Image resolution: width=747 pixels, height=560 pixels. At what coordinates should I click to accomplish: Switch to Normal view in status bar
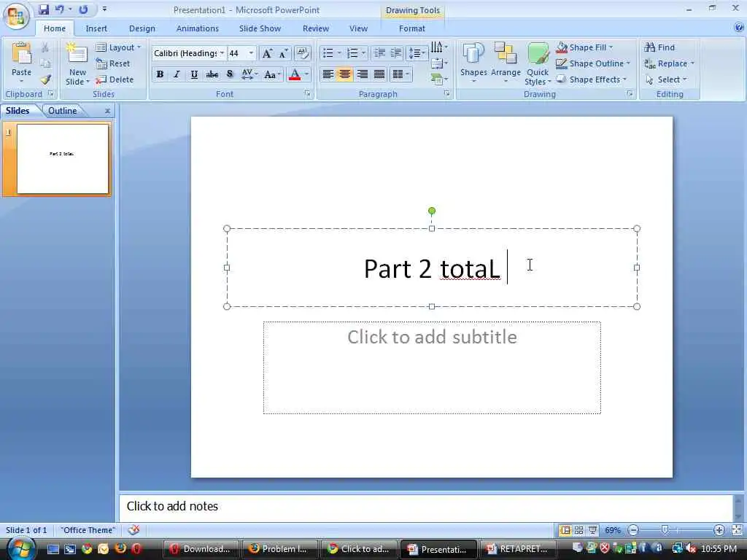[565, 530]
